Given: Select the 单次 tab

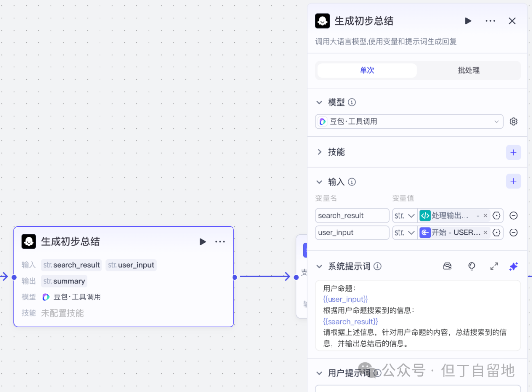Looking at the screenshot, I should pos(366,70).
